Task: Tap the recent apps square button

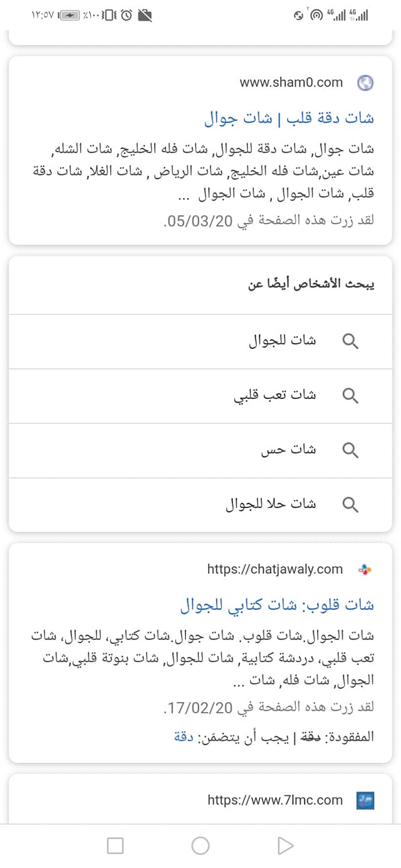Action: (x=115, y=846)
